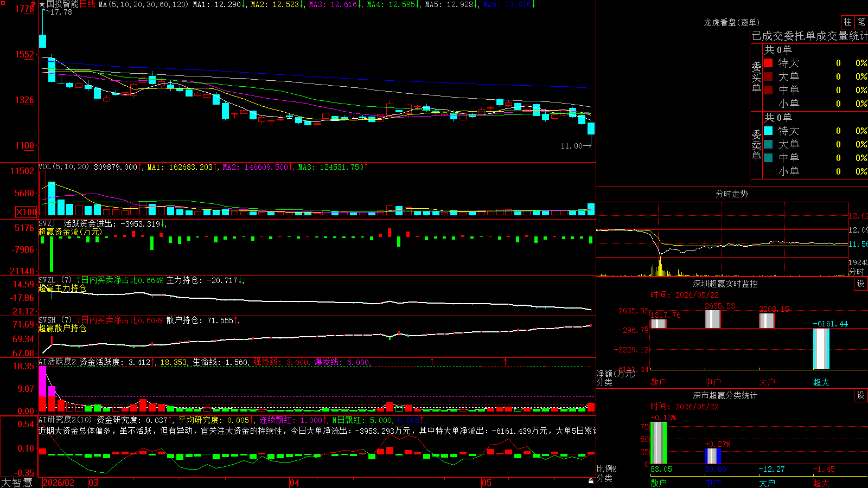Click the 05 month marker on the timeline
The height and width of the screenshot is (488, 868).
click(x=487, y=483)
